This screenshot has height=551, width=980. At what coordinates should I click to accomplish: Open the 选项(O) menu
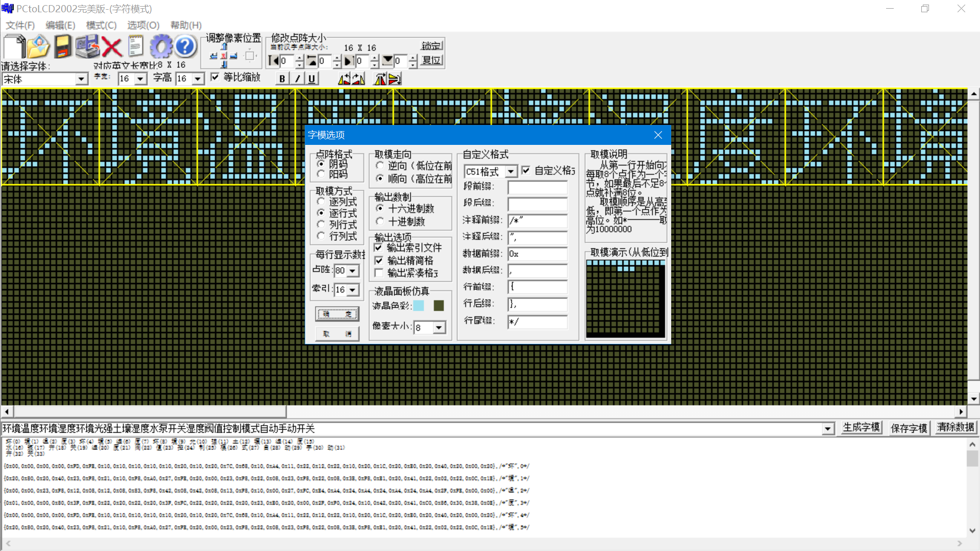(143, 25)
